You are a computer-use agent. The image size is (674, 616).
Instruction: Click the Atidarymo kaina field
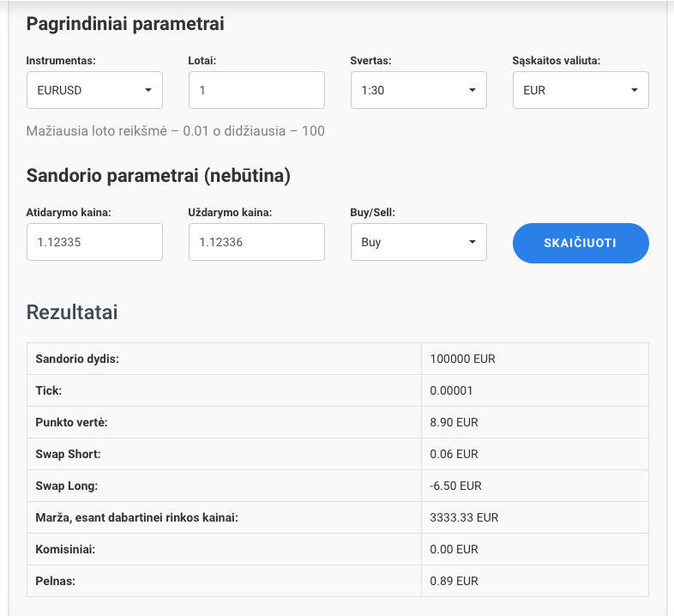(x=94, y=242)
